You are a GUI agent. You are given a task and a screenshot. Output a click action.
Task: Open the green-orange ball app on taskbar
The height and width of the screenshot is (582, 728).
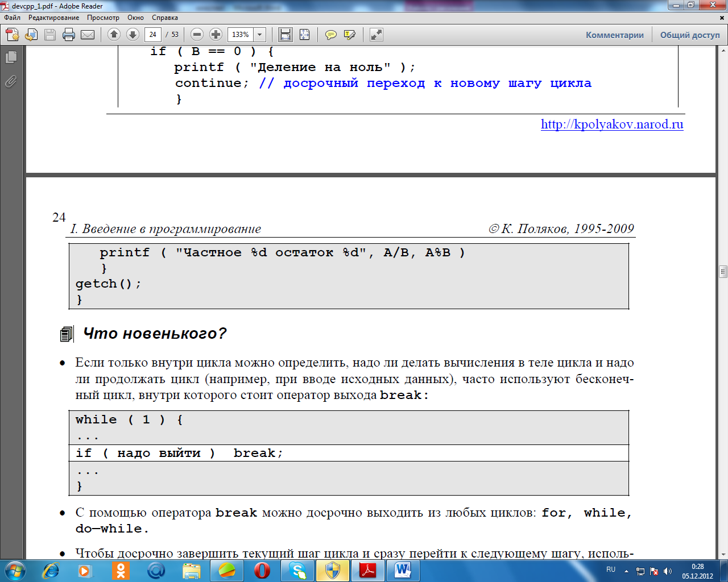pos(227,571)
